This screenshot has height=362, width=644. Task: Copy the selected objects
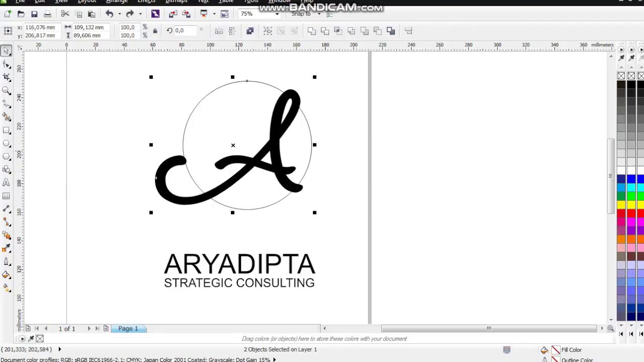click(78, 14)
